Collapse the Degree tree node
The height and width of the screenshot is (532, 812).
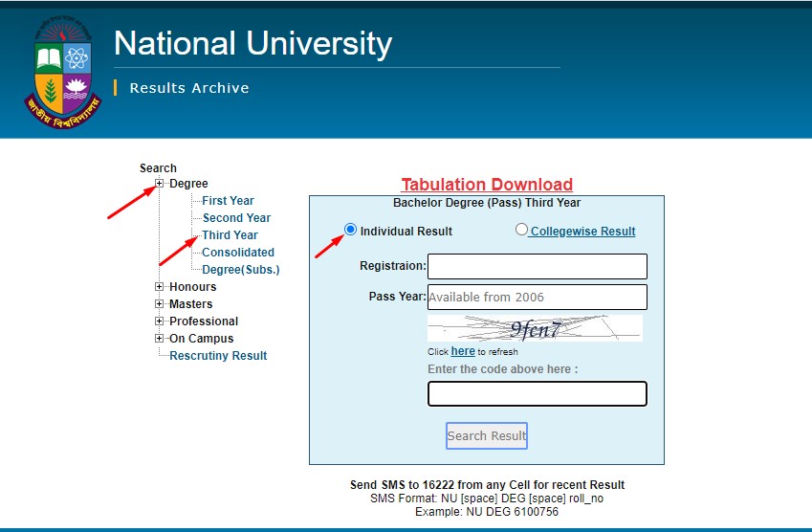[x=160, y=184]
